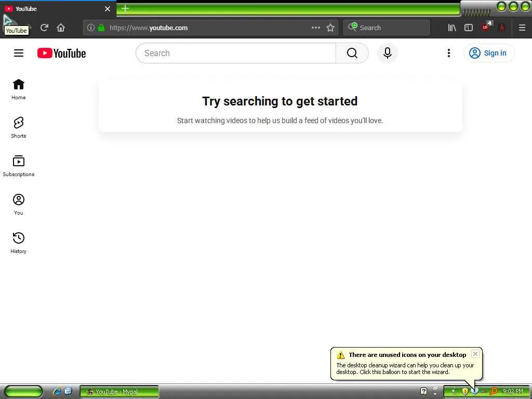Click the address bar URL youtube.com
The width and height of the screenshot is (532, 399).
148,28
